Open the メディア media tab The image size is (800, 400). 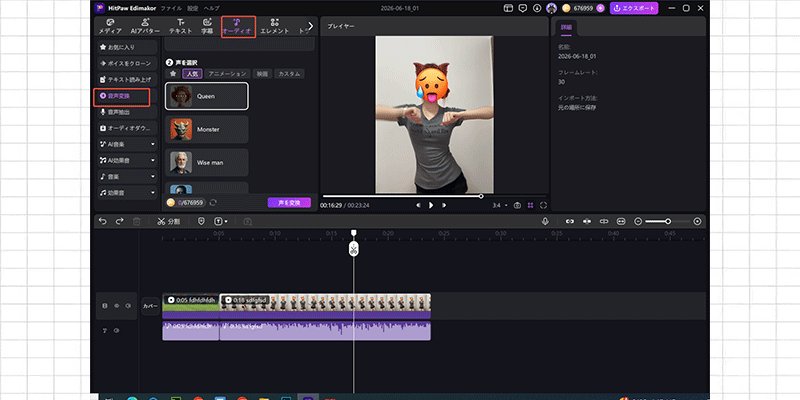(110, 27)
